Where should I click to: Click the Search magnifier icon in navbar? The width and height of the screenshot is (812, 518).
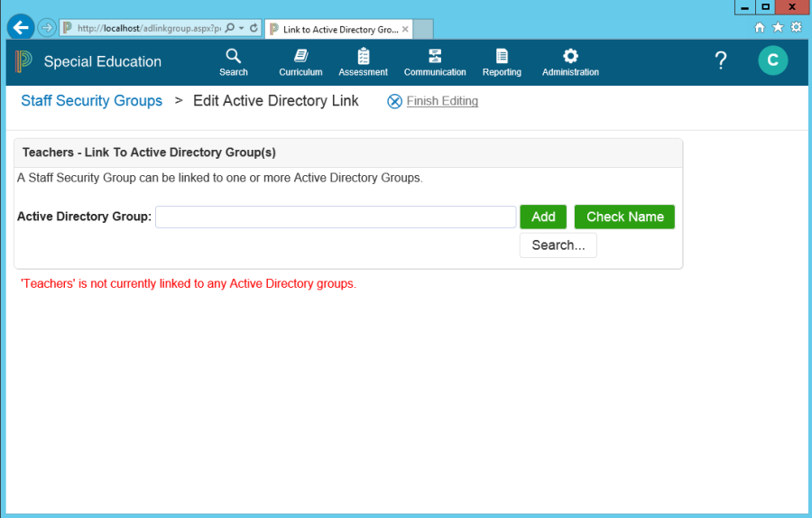233,56
